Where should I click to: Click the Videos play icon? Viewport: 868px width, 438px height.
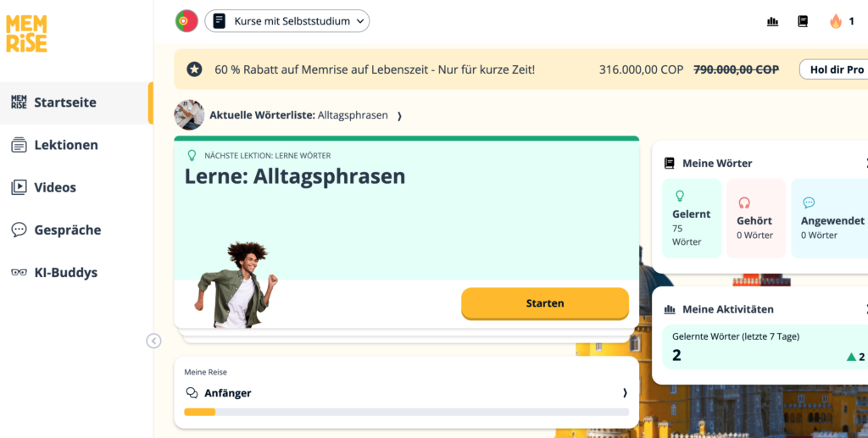coord(19,187)
